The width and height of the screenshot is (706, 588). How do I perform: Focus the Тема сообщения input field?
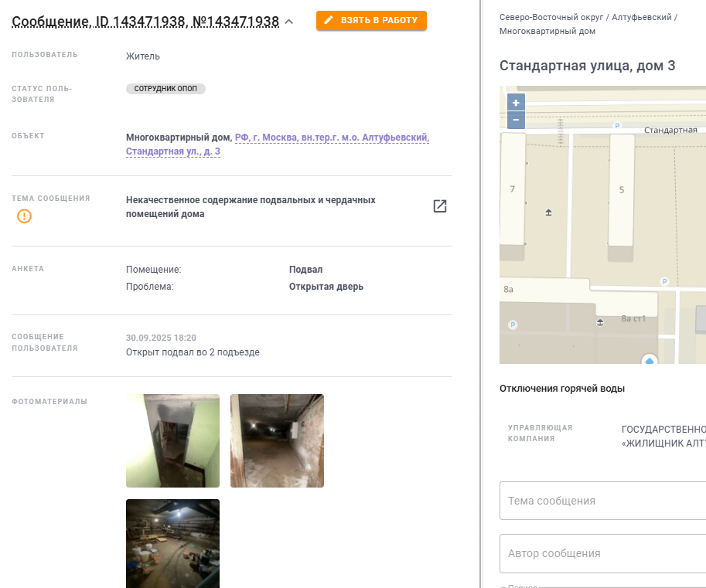[x=602, y=501]
